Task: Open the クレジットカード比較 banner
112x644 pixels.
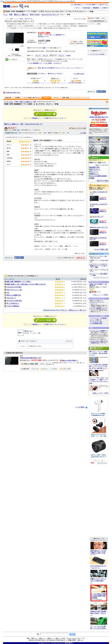Action: pos(97,43)
